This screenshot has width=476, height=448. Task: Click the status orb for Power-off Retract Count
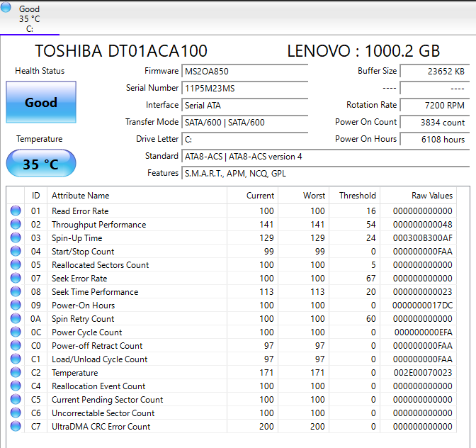16,345
